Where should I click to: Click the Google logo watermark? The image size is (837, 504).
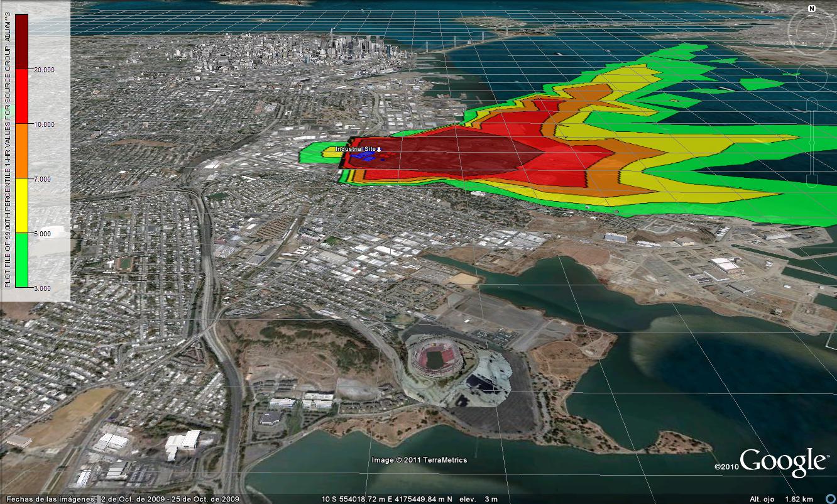tap(782, 462)
